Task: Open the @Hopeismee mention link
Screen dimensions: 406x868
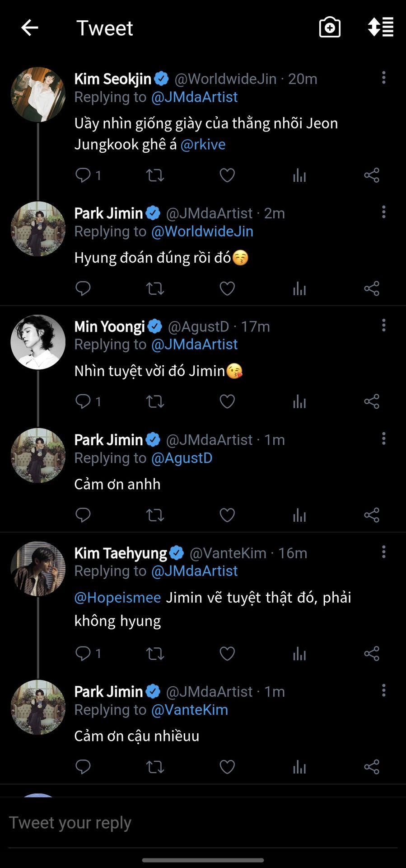Action: tap(117, 598)
